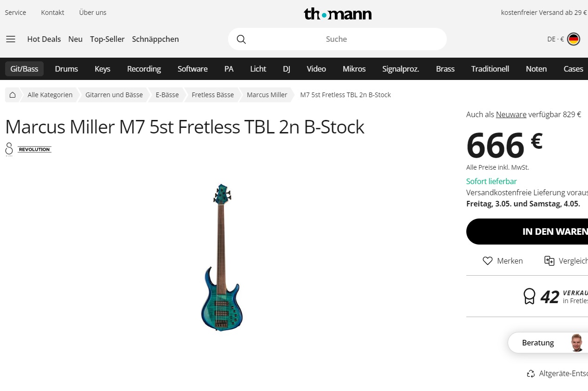The height and width of the screenshot is (391, 588).
Task: Open the hamburger menu icon
Action: click(11, 39)
